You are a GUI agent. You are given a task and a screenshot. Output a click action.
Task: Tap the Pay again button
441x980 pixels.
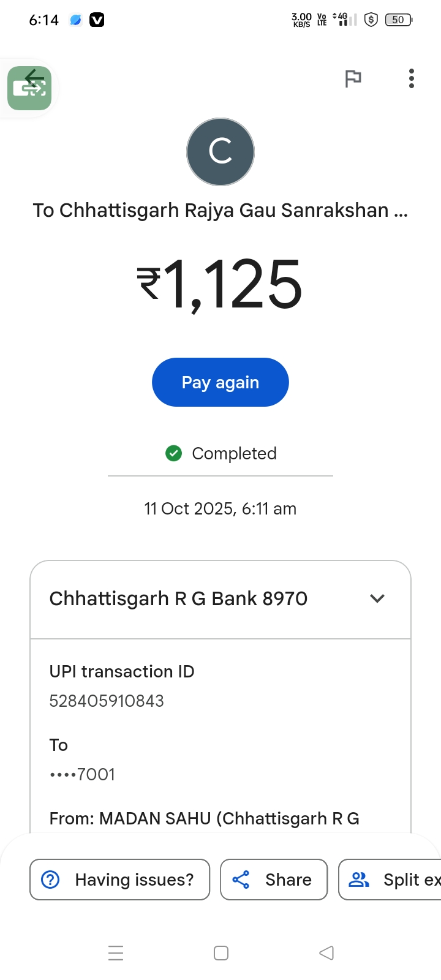tap(221, 382)
